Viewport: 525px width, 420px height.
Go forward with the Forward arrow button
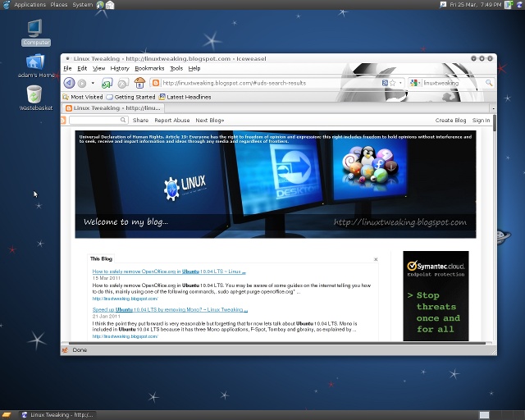pyautogui.click(x=82, y=83)
